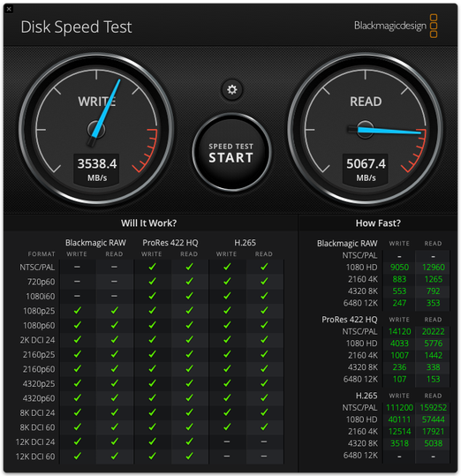Click Disk Speed Test title text
The image size is (461, 476).
coord(76,27)
